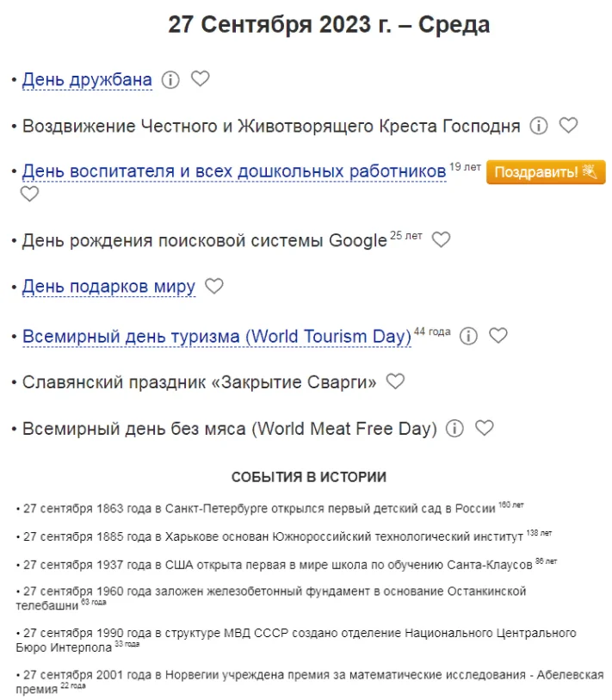Follow the День дружбана link
The height and width of the screenshot is (700, 612).
coord(87,80)
